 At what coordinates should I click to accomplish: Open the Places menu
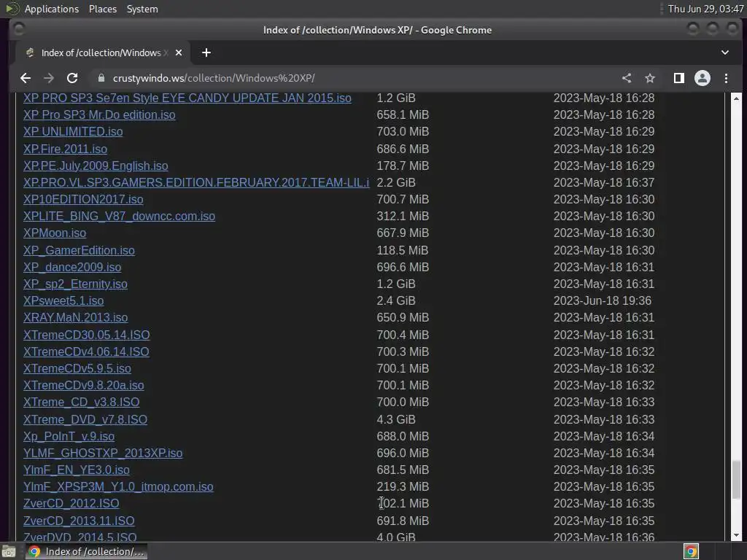coord(103,9)
